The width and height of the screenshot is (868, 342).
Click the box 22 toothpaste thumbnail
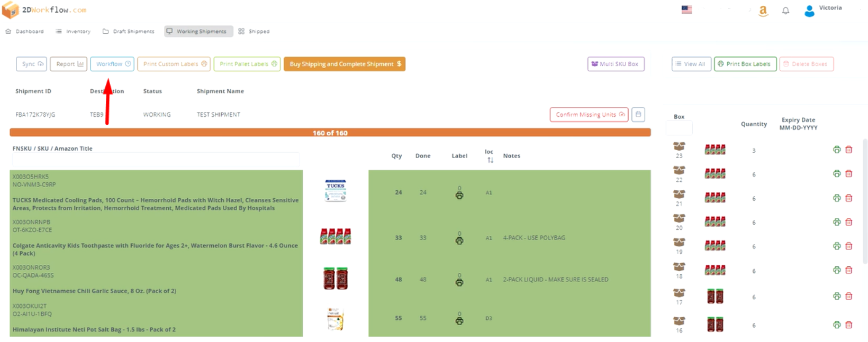click(715, 173)
